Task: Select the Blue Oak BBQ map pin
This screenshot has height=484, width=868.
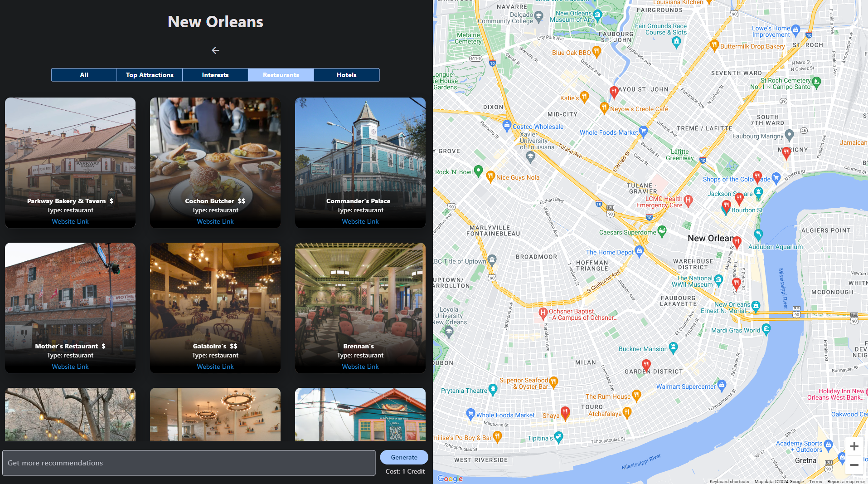Action: [x=596, y=52]
